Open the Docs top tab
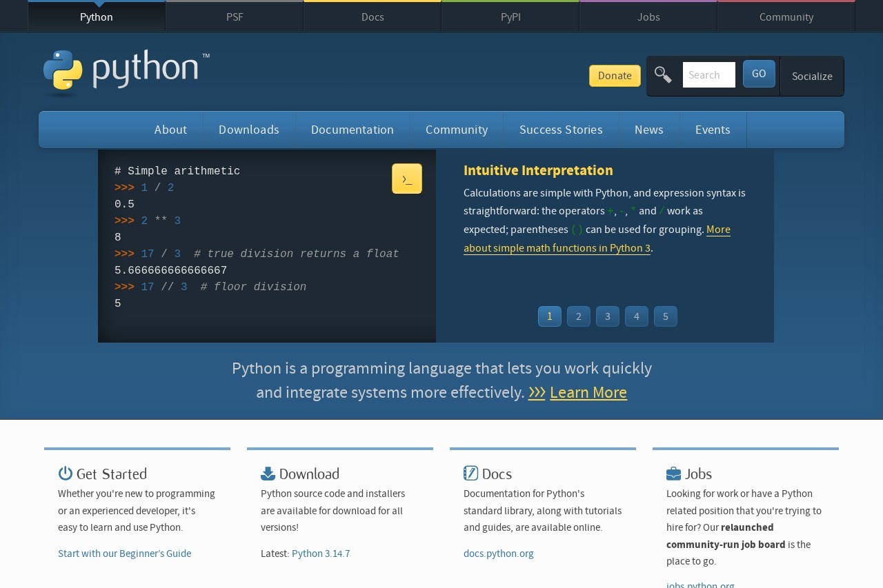 coord(373,17)
